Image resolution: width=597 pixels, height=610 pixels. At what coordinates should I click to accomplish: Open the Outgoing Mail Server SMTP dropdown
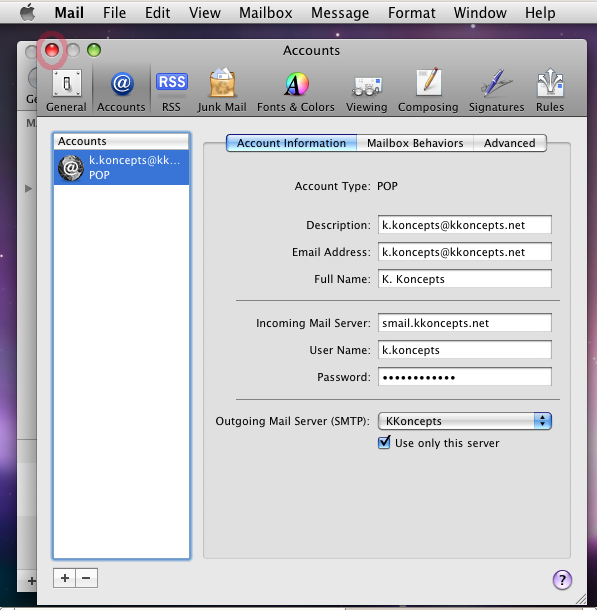tap(465, 421)
